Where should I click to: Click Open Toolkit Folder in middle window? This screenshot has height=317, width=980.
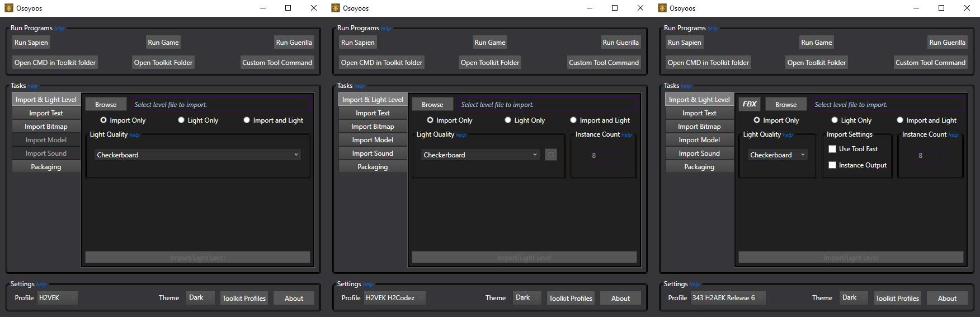pyautogui.click(x=490, y=63)
